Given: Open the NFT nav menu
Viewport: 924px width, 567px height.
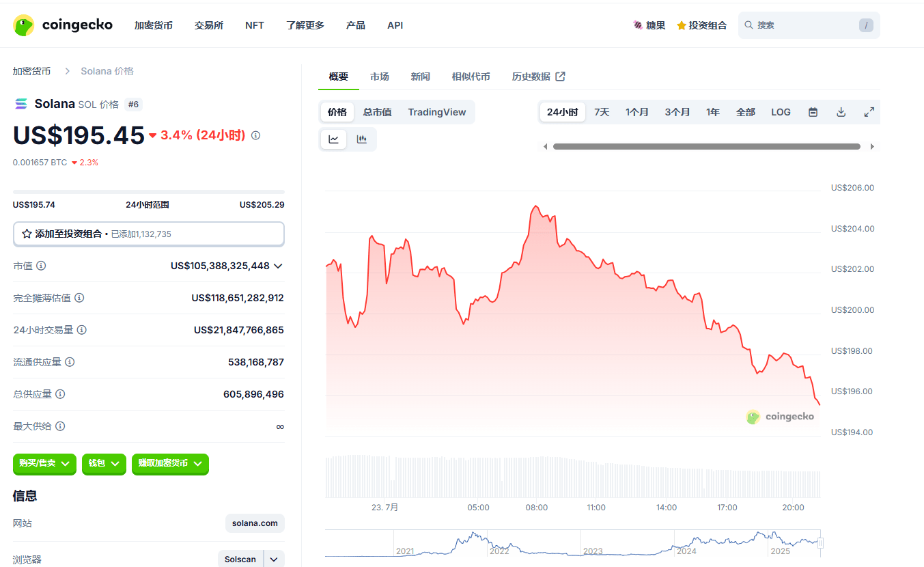Looking at the screenshot, I should [x=255, y=25].
